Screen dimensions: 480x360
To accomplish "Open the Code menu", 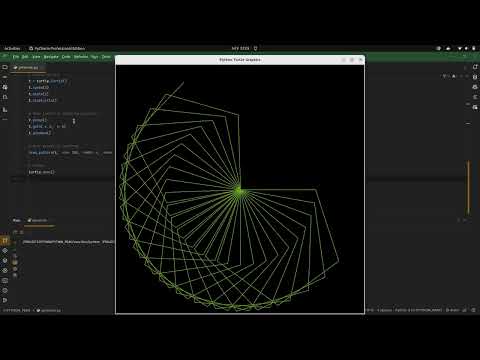I will [66, 57].
